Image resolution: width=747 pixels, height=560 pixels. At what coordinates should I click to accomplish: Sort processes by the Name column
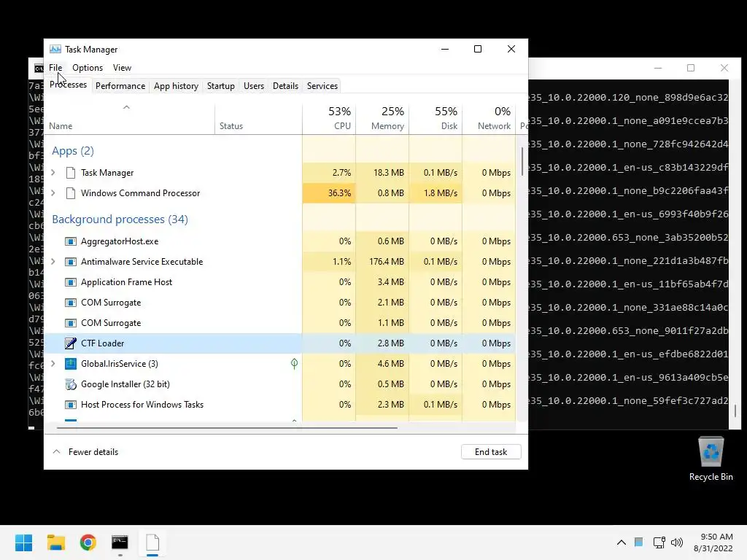(128, 119)
